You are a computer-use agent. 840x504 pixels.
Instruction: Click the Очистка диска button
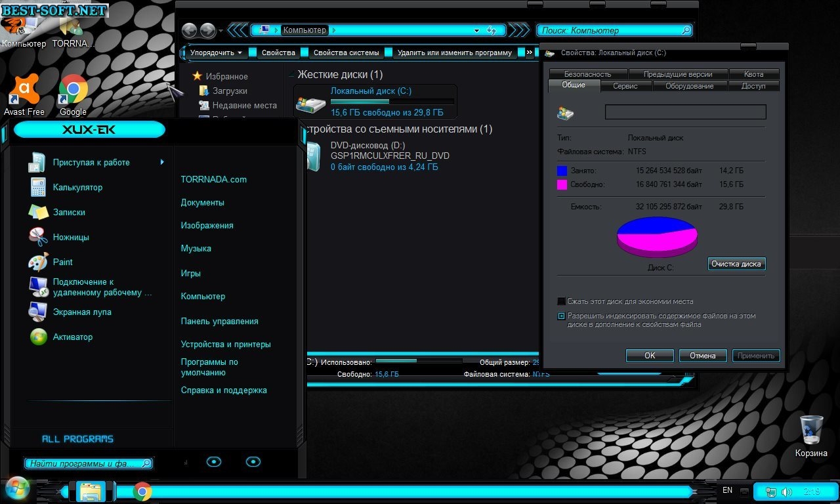(x=736, y=264)
